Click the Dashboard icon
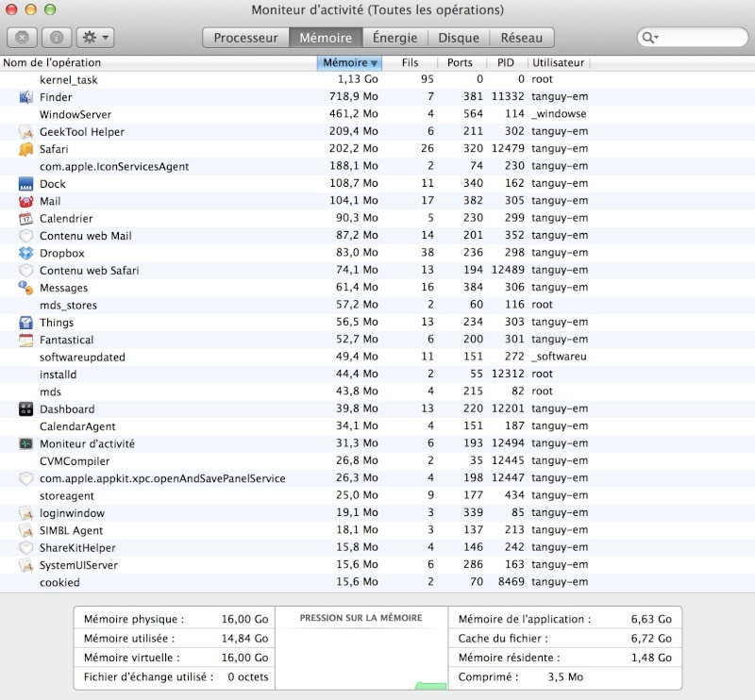755x700 pixels. point(26,409)
